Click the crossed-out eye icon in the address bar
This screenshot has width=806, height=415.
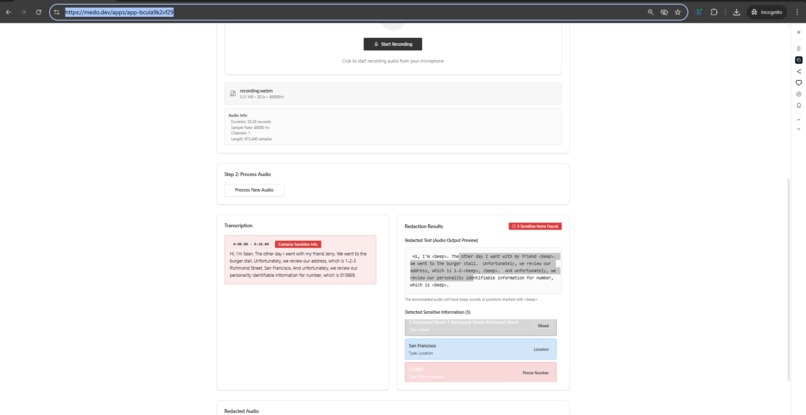coord(664,12)
